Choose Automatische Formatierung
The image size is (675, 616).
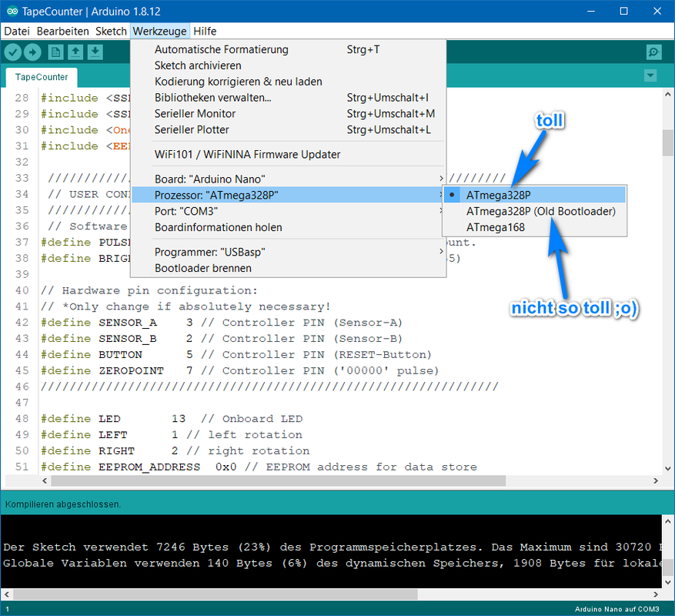pyautogui.click(x=288, y=49)
